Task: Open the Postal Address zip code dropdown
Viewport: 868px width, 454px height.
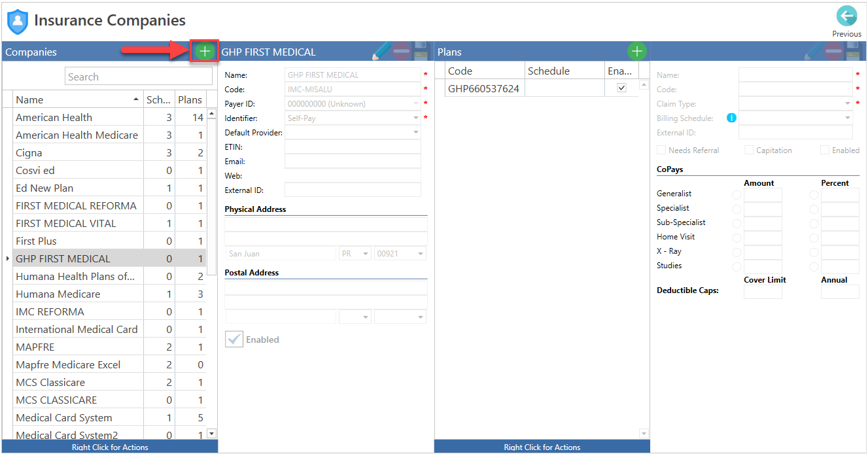Action: click(x=420, y=317)
